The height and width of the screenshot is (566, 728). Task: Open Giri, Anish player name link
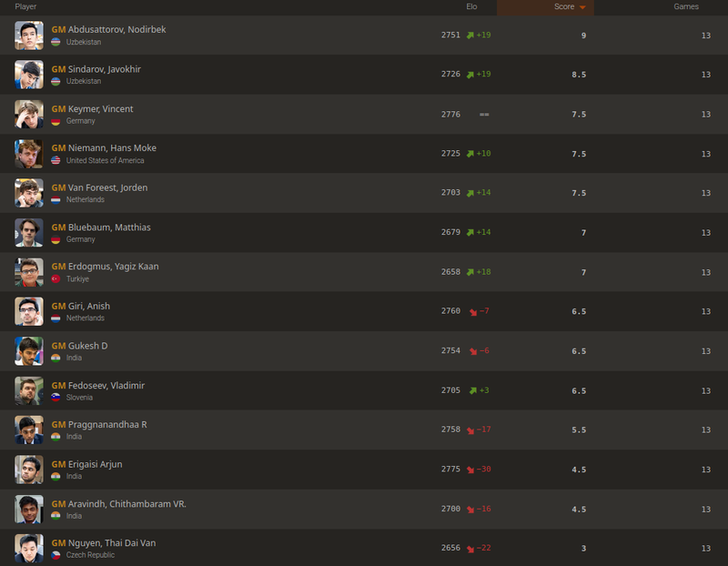click(89, 307)
